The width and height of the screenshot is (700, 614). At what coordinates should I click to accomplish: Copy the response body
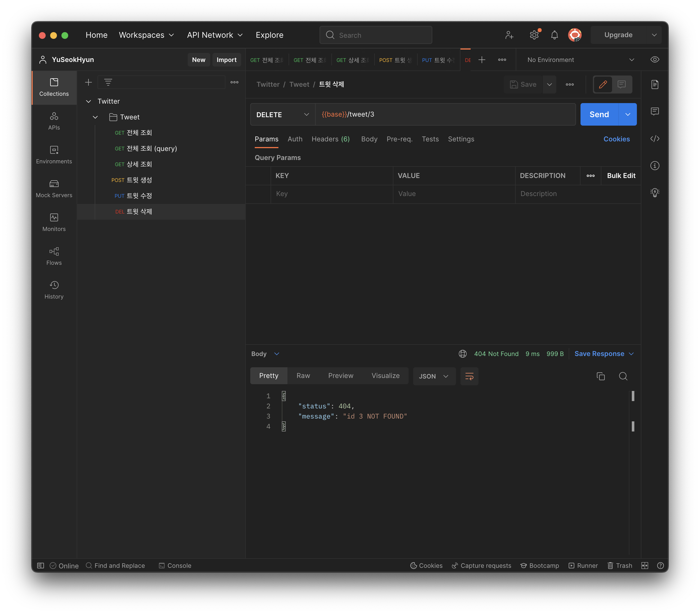click(x=600, y=376)
